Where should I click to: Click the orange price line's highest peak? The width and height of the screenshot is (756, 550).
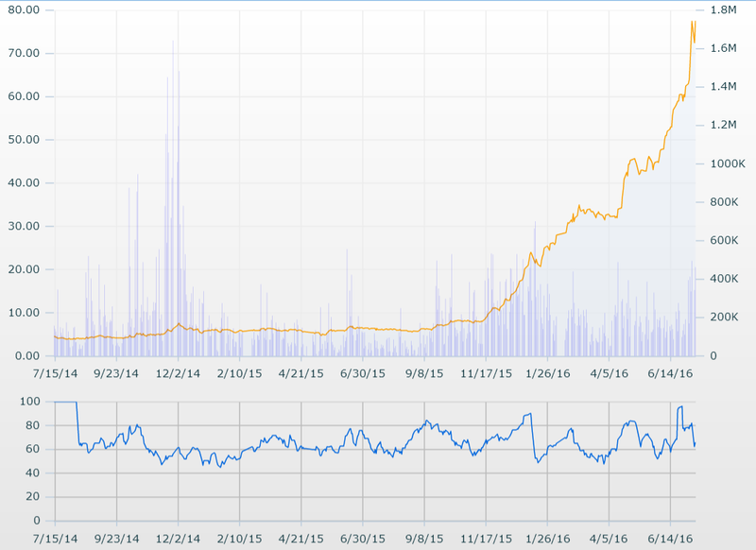693,21
